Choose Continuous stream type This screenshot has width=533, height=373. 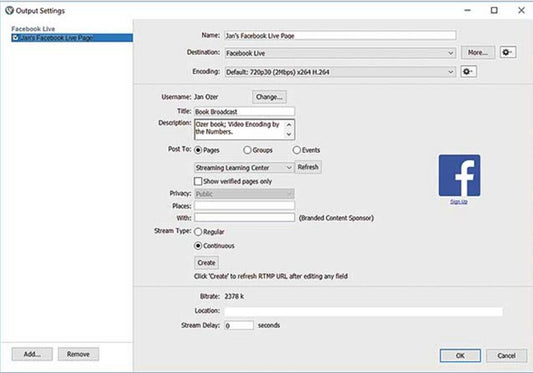click(198, 246)
